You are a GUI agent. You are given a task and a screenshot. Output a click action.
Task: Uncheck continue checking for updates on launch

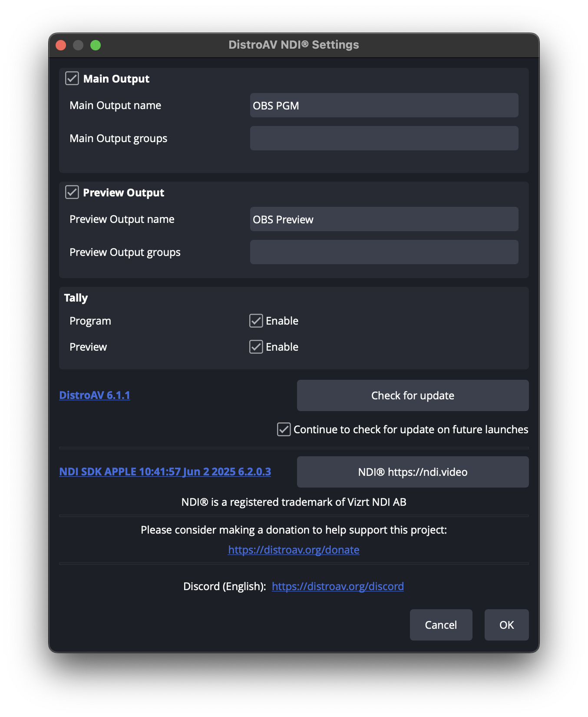click(284, 429)
